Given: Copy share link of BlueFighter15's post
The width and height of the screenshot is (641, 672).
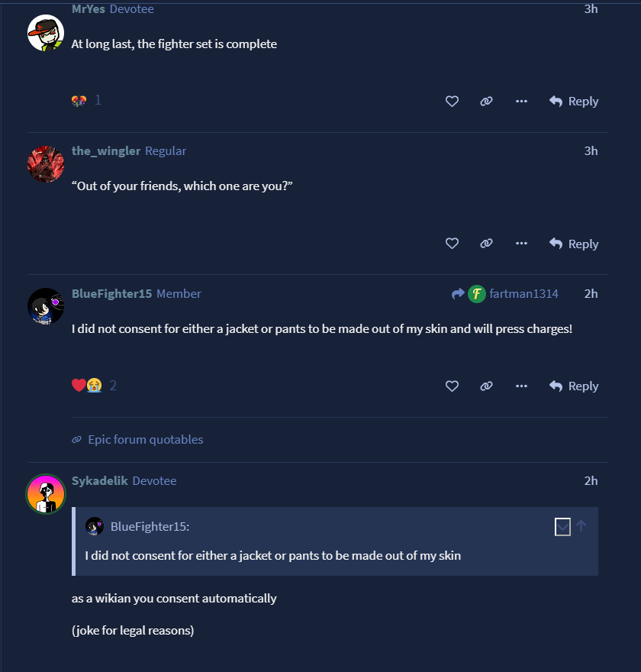Looking at the screenshot, I should point(486,386).
